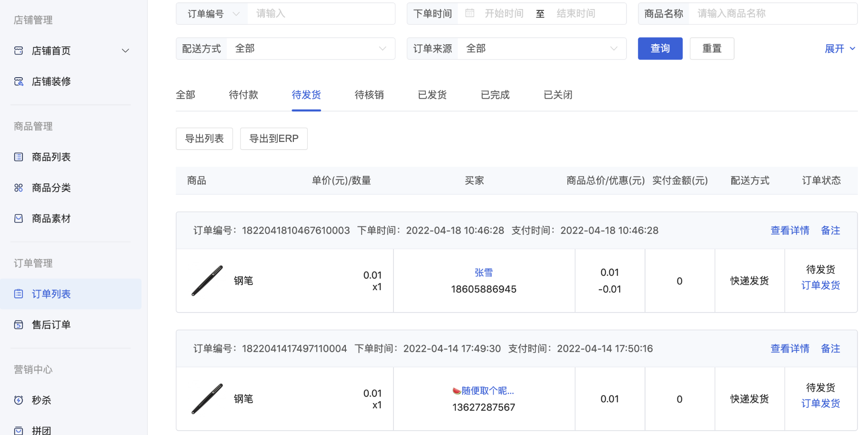Click the 导出到ERP button
This screenshot has width=868, height=435.
[x=274, y=139]
